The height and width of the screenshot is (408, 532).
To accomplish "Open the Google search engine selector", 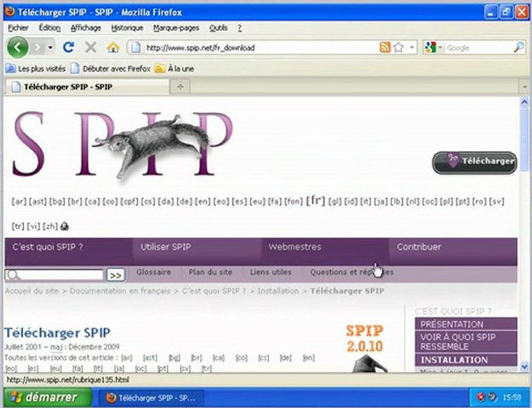I will point(433,48).
